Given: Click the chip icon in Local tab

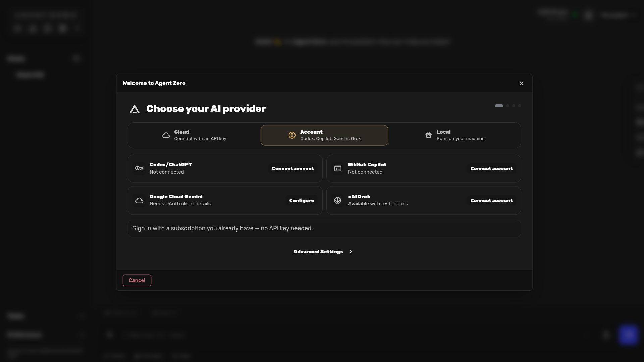Looking at the screenshot, I should point(428,135).
